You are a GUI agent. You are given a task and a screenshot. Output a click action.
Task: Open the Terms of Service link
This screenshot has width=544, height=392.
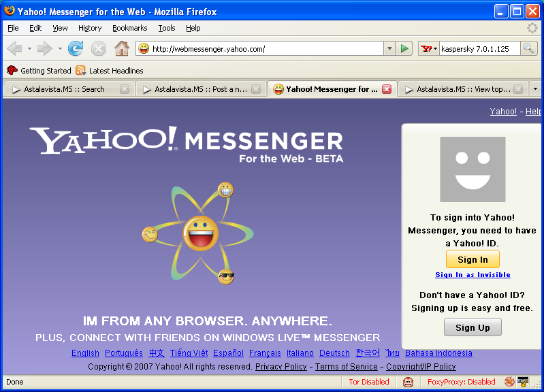click(347, 367)
